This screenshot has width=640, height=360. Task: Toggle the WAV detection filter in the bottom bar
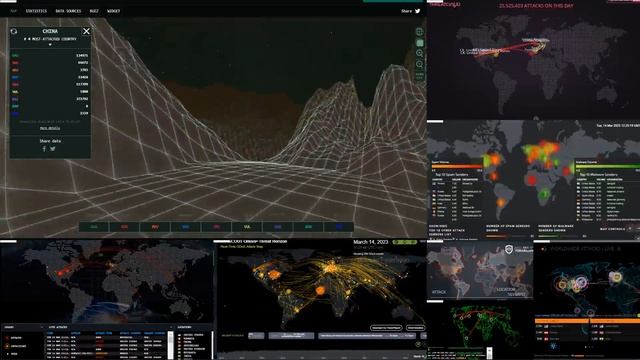tap(186, 227)
